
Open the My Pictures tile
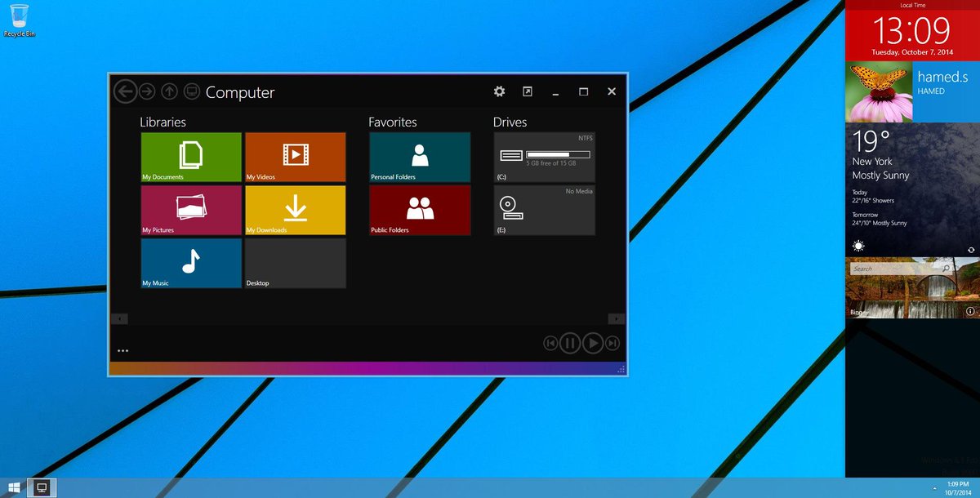(x=191, y=210)
